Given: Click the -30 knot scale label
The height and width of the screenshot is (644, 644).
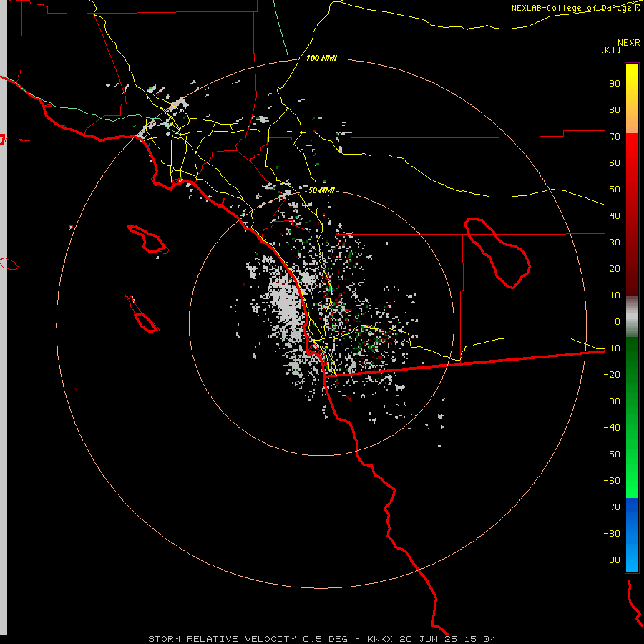Looking at the screenshot, I should tap(612, 401).
